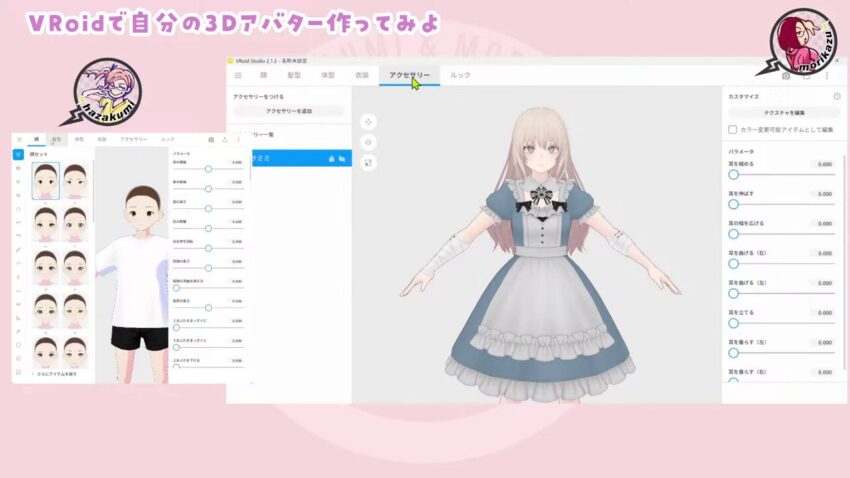Click the テクスチャを編集 button

tap(784, 113)
